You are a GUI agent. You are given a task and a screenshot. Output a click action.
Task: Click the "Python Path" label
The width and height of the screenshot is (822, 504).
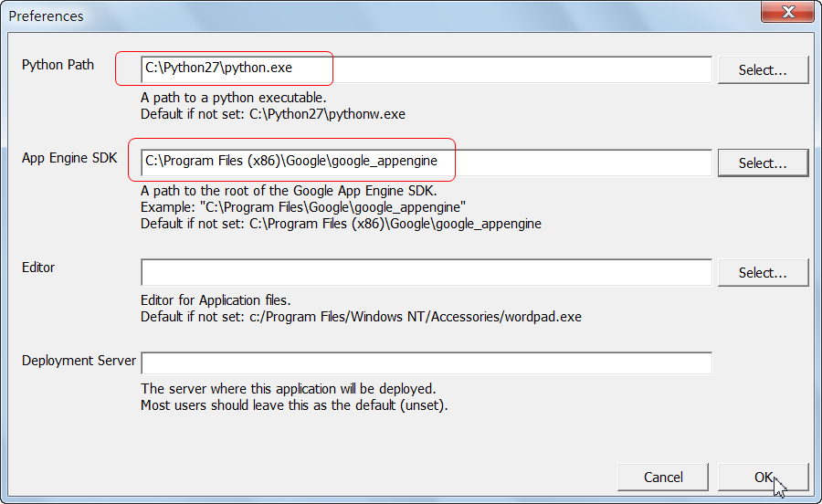pos(58,65)
